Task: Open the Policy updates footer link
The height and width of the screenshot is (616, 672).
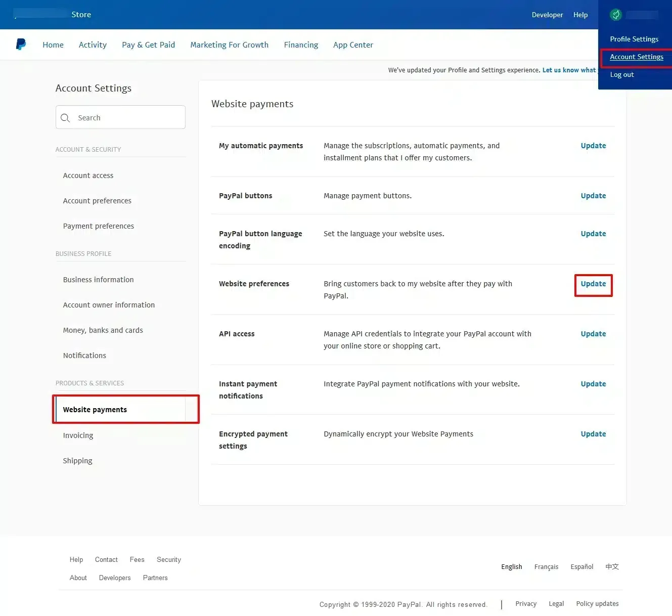Action: coord(597,603)
